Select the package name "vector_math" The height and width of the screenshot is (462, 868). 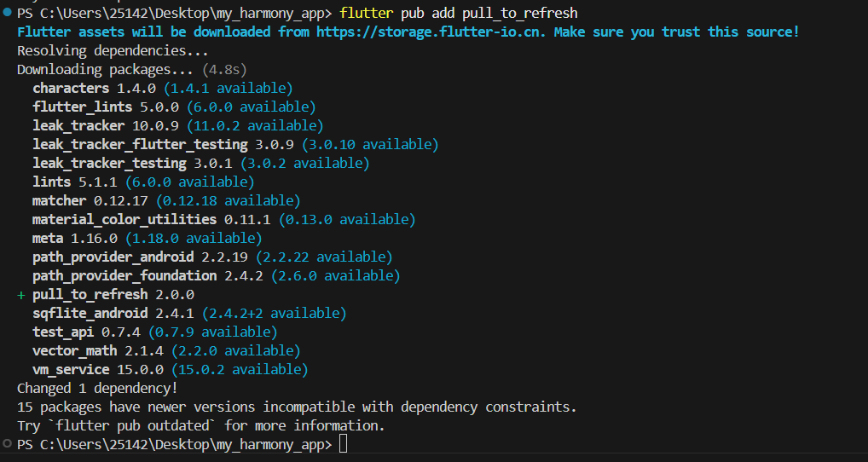(75, 351)
